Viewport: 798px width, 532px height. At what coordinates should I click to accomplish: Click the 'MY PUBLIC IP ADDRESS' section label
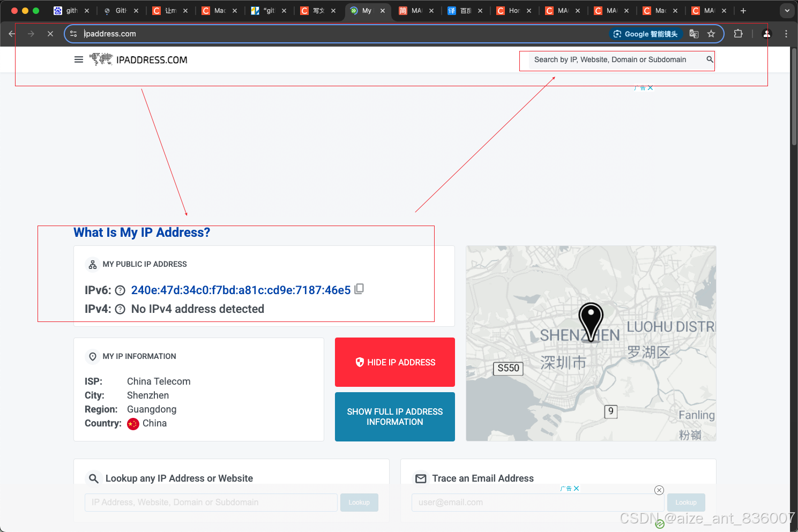point(145,264)
